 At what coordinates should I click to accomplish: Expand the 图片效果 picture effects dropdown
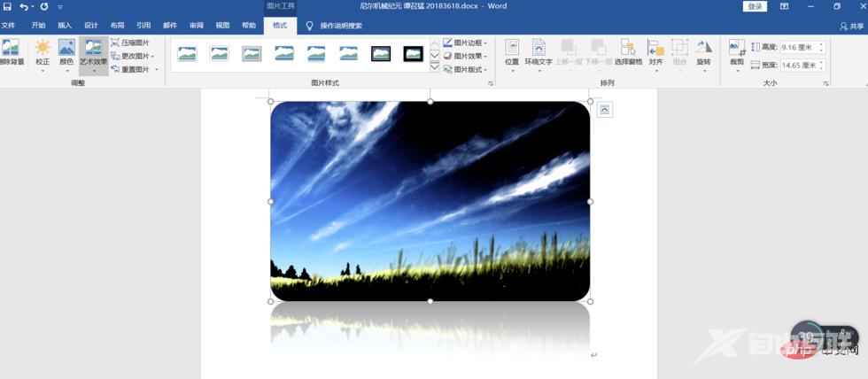click(466, 56)
